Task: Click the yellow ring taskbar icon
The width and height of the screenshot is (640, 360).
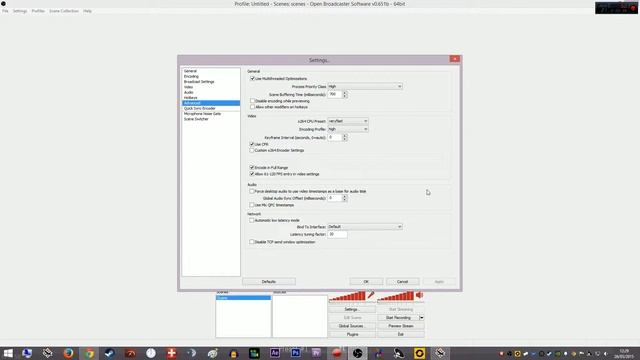Action: click(419, 353)
